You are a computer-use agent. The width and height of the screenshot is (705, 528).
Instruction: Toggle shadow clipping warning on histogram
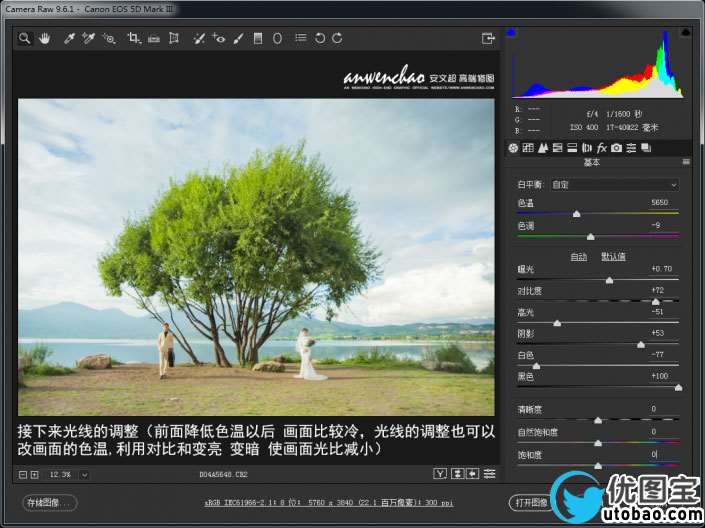511,32
